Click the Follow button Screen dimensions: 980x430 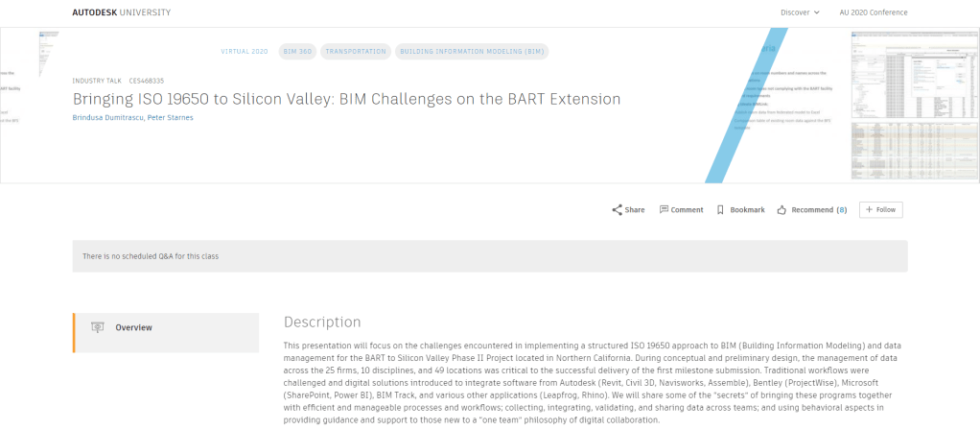[880, 209]
